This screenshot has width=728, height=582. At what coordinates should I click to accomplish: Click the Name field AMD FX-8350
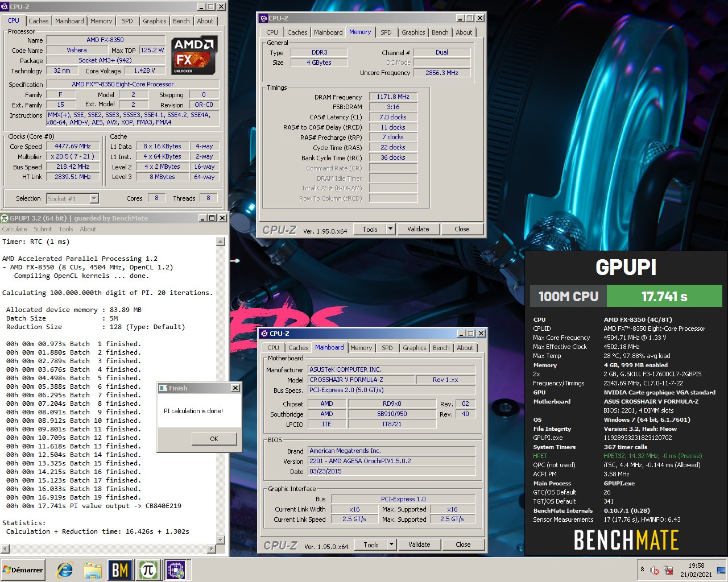[105, 40]
